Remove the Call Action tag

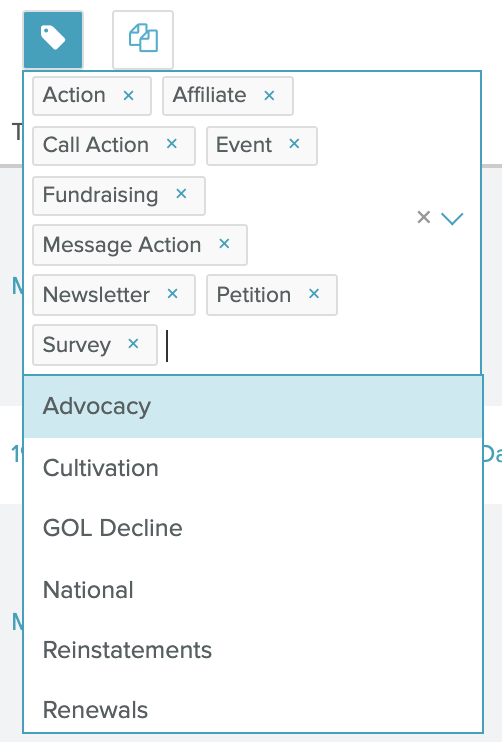click(172, 144)
